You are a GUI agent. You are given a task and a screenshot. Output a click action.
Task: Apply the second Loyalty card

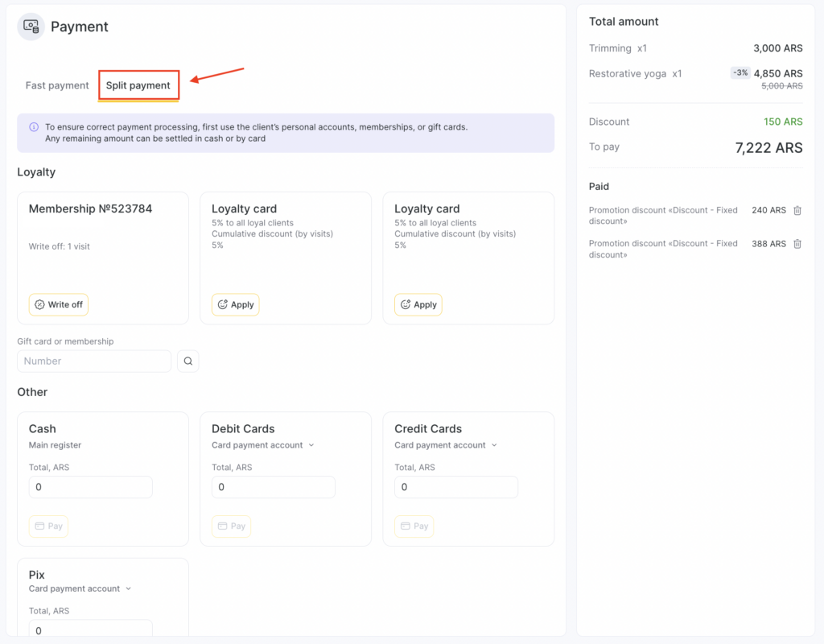tap(418, 305)
